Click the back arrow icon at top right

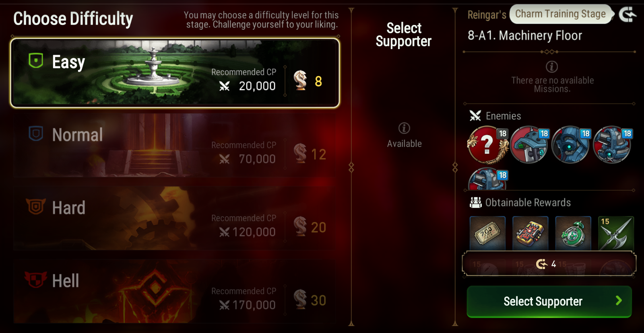pyautogui.click(x=627, y=15)
